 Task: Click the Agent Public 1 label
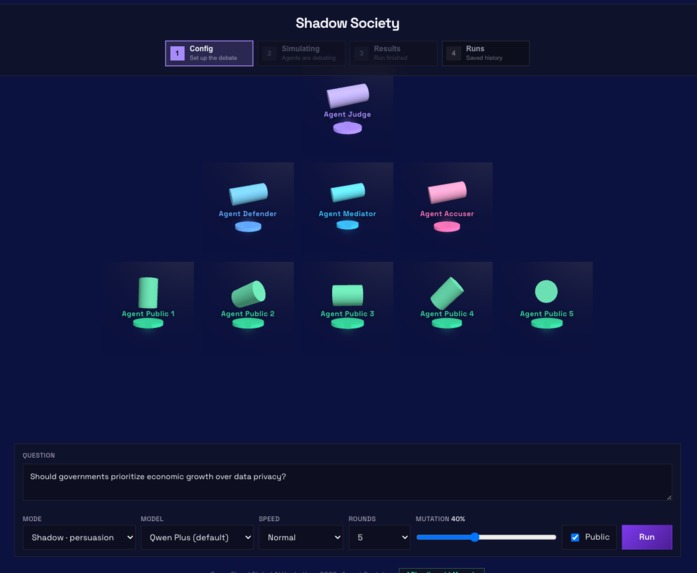148,314
